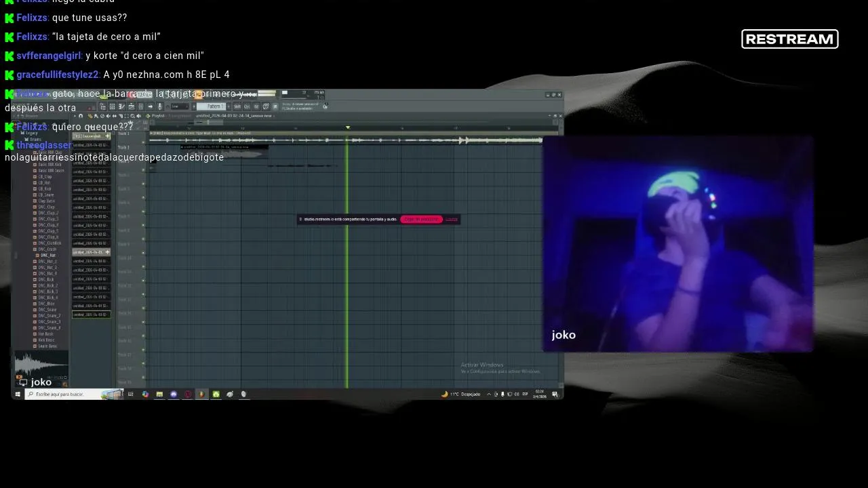The height and width of the screenshot is (488, 868).
Task: Open the Windows notification center icon
Action: pyautogui.click(x=555, y=394)
